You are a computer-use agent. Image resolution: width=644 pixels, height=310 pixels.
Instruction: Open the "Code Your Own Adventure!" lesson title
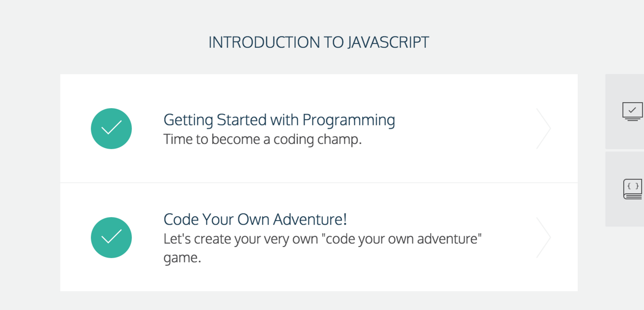coord(255,220)
